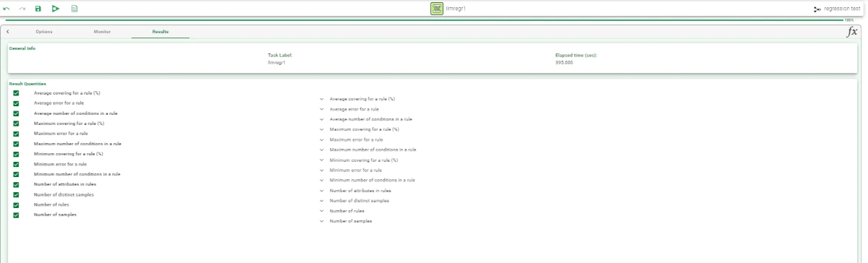Click the Result Quantities heading
The width and height of the screenshot is (868, 263).
coord(27,84)
